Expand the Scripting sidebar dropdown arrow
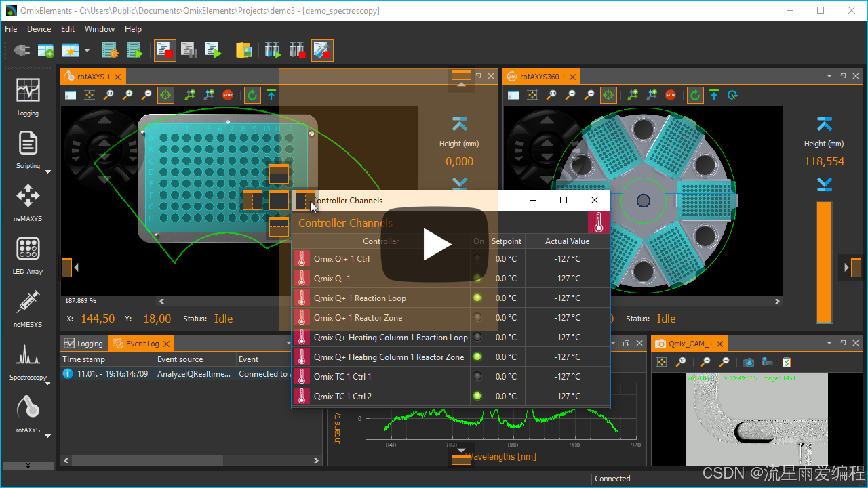868x488 pixels. 47,172
